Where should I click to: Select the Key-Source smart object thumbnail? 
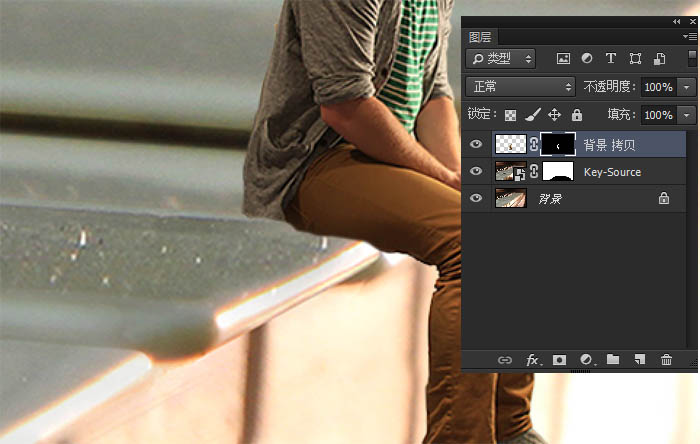(511, 171)
